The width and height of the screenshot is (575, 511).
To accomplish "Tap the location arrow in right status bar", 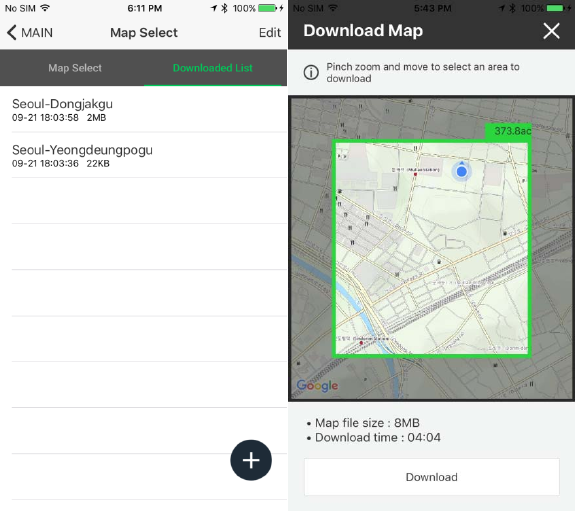I will point(502,8).
